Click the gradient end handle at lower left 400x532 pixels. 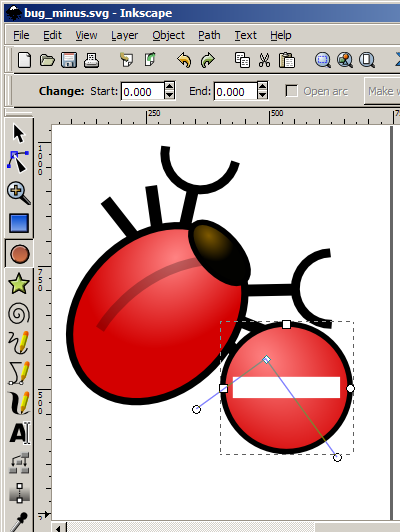tap(196, 410)
